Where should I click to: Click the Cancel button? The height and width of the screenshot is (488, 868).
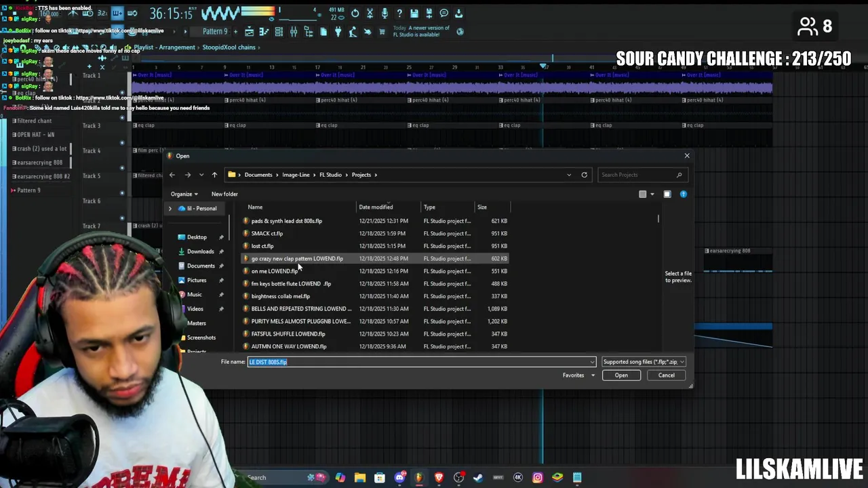coord(666,375)
